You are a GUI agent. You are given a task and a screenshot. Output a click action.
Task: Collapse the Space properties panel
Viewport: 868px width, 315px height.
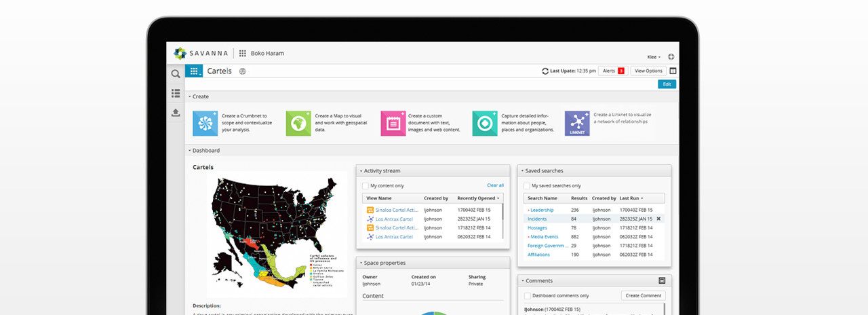pyautogui.click(x=361, y=263)
